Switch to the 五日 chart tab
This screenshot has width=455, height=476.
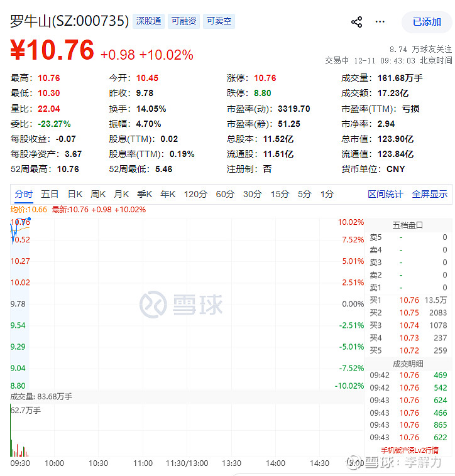(x=50, y=194)
